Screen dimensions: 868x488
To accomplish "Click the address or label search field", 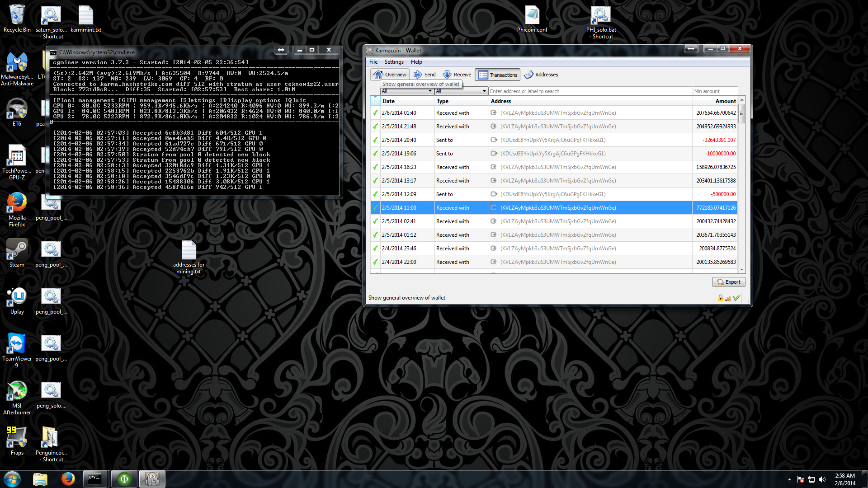I will (x=590, y=91).
